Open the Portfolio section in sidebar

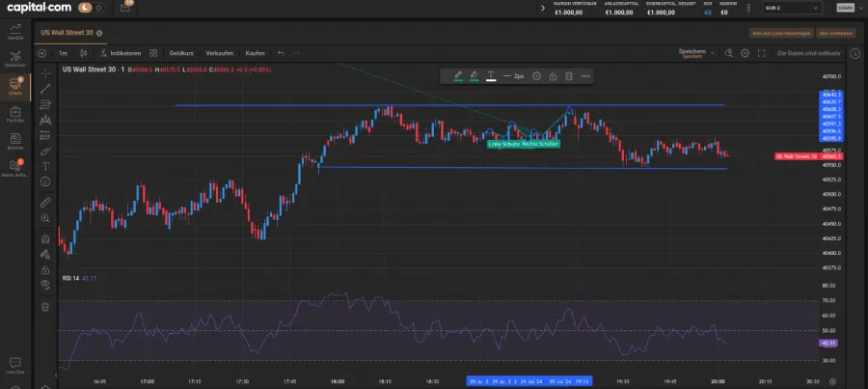tap(14, 114)
